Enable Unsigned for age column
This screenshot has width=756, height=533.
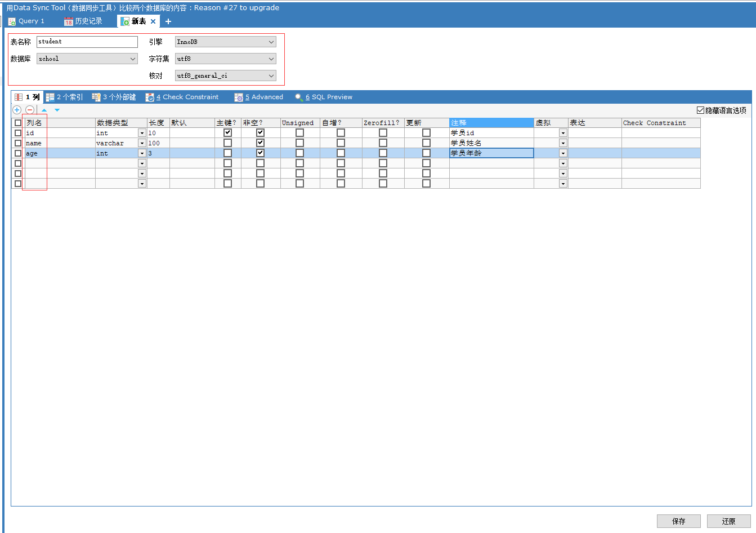(299, 153)
